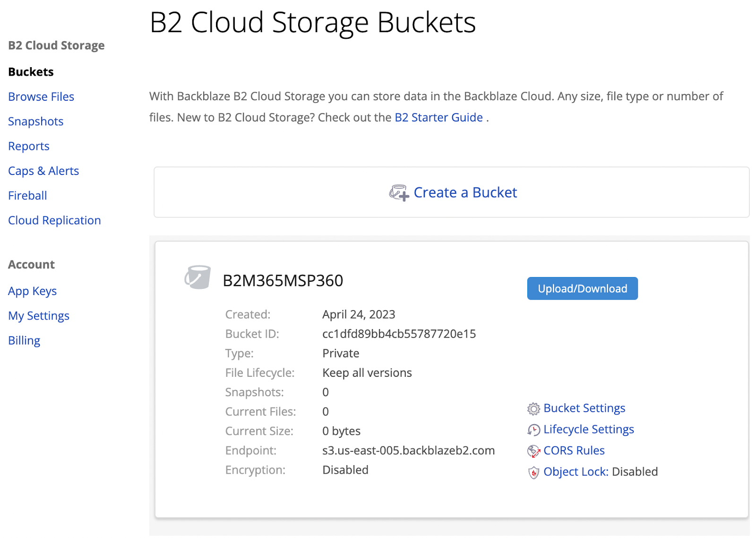756x538 pixels.
Task: Navigate to Caps & Alerts
Action: (x=43, y=171)
